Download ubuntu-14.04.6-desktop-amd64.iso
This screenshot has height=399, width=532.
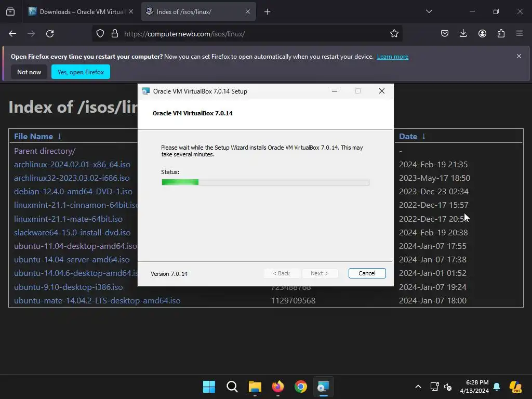pos(76,273)
